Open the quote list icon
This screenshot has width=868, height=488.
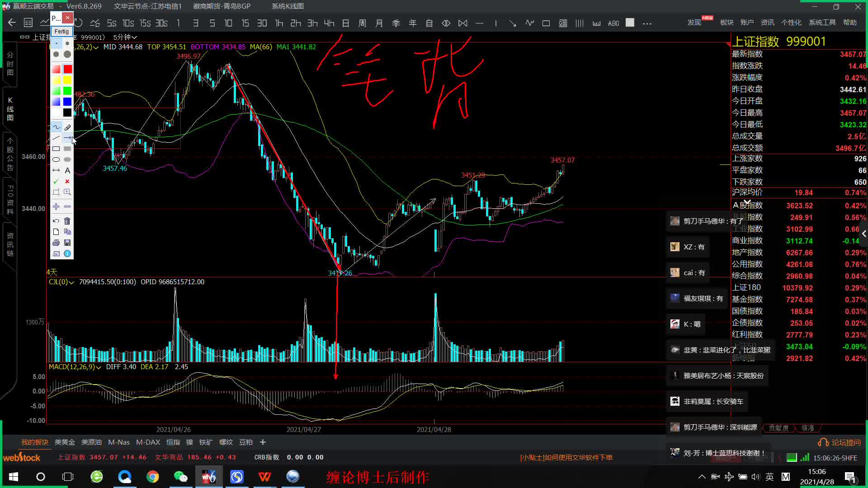[28, 23]
